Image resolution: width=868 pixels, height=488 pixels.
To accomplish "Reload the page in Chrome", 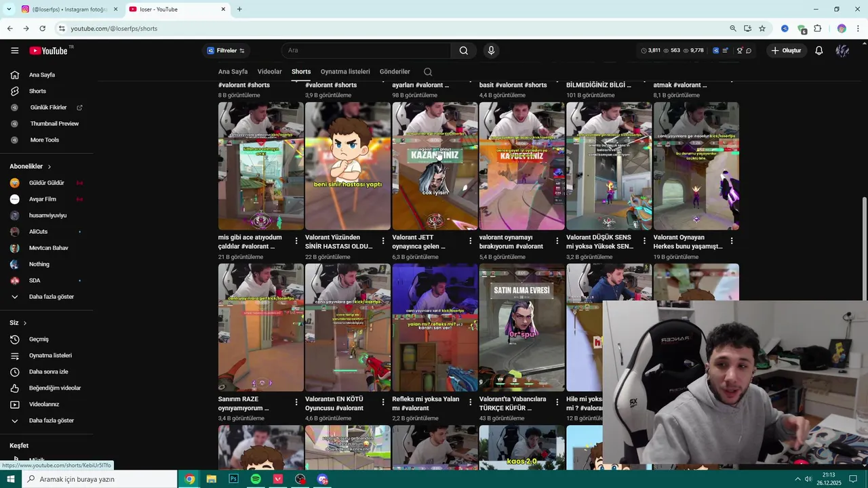I will [x=42, y=28].
